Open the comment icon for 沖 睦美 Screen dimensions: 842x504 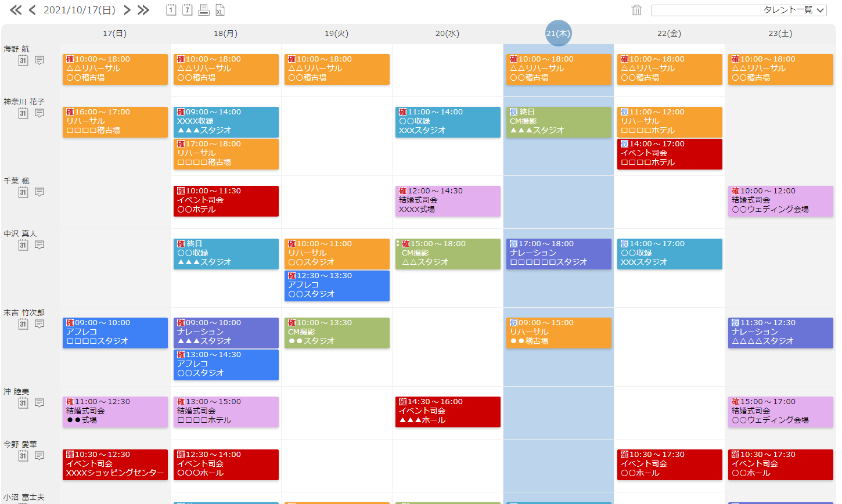click(39, 403)
